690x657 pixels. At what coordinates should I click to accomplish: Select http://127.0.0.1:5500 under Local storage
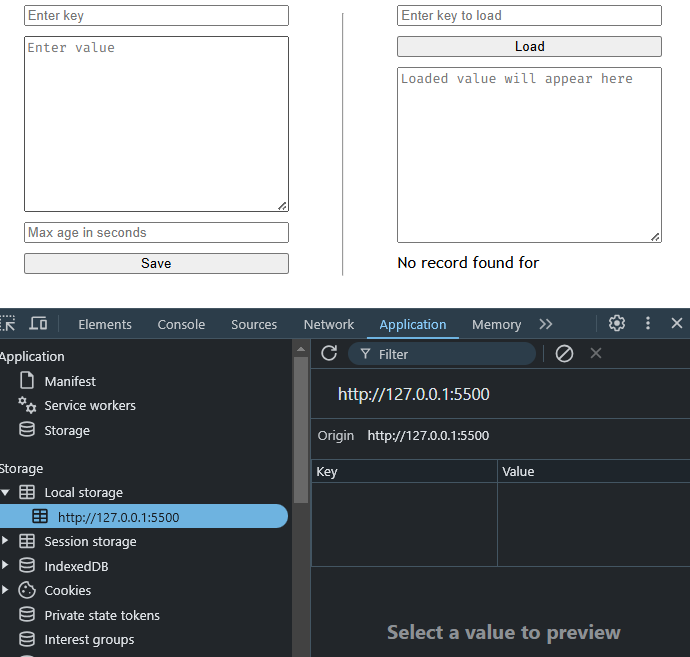coord(144,516)
